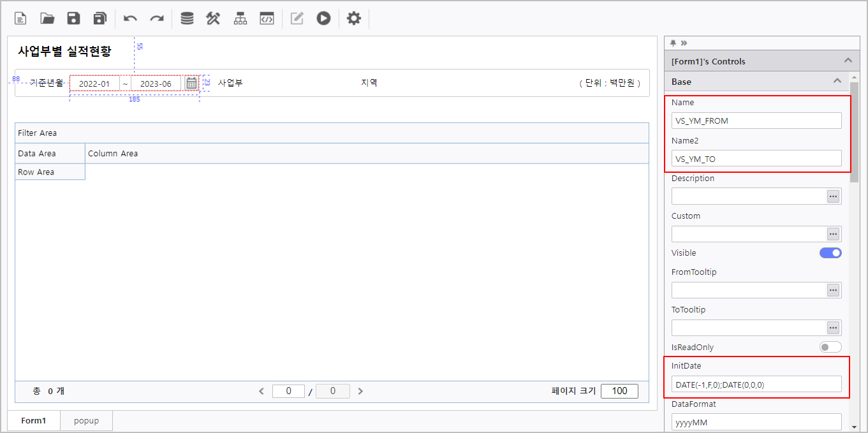Enable the IsReadOnly toggle
Image resolution: width=868 pixels, height=433 pixels.
[830, 348]
